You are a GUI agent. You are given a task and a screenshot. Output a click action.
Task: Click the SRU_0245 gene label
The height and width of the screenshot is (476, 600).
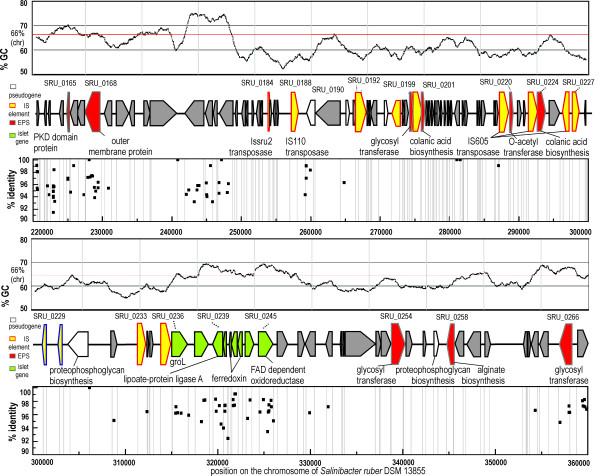click(x=259, y=316)
